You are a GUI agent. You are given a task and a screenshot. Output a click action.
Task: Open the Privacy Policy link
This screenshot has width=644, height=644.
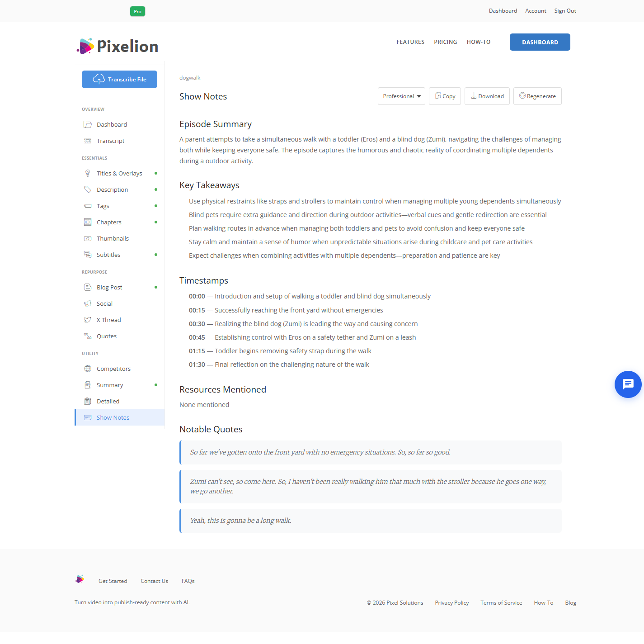tap(452, 603)
